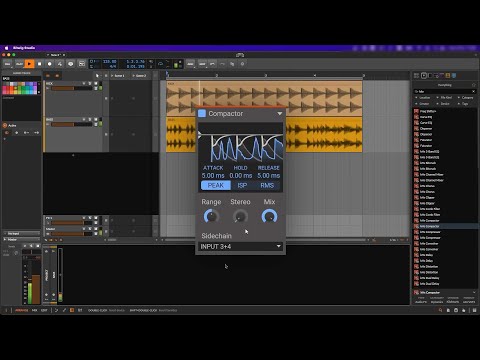Screen dimensions: 480x360
Task: Click the Attack value 5.00 ms
Action: click(213, 175)
